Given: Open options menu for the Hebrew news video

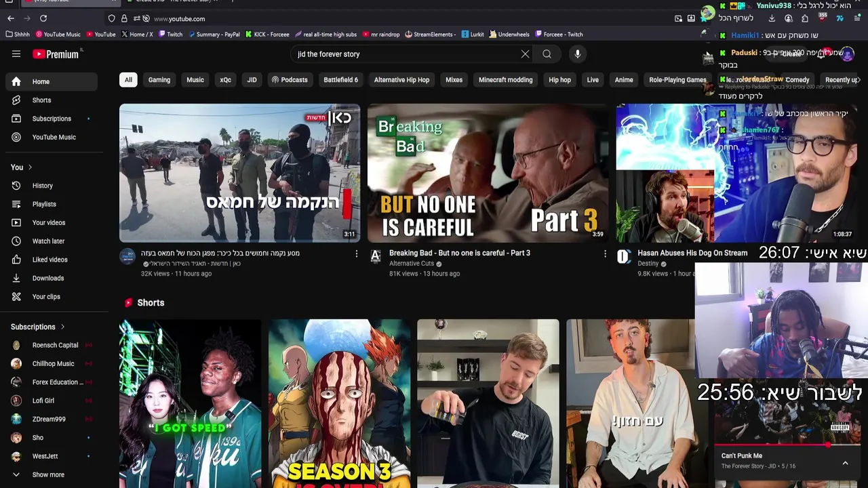Looking at the screenshot, I should coord(357,253).
